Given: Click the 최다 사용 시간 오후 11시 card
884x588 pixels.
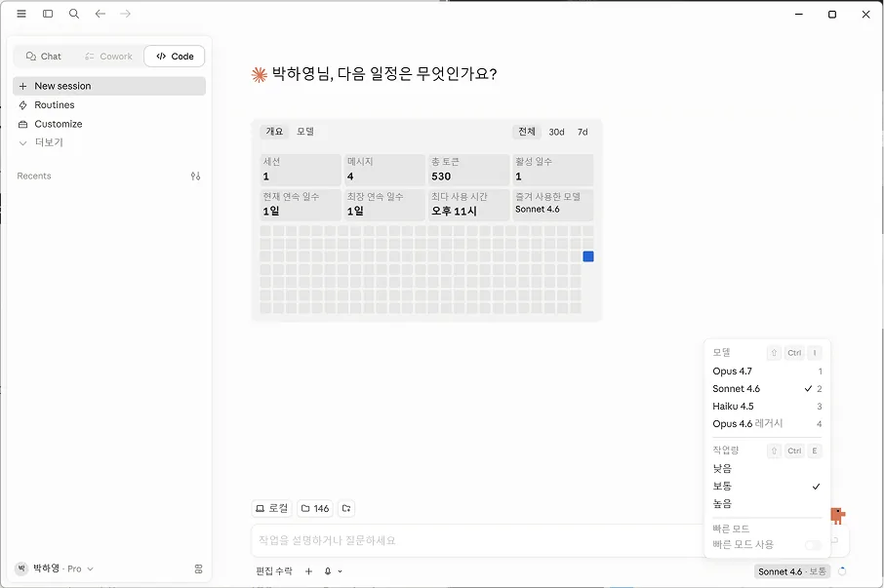Looking at the screenshot, I should [x=468, y=205].
